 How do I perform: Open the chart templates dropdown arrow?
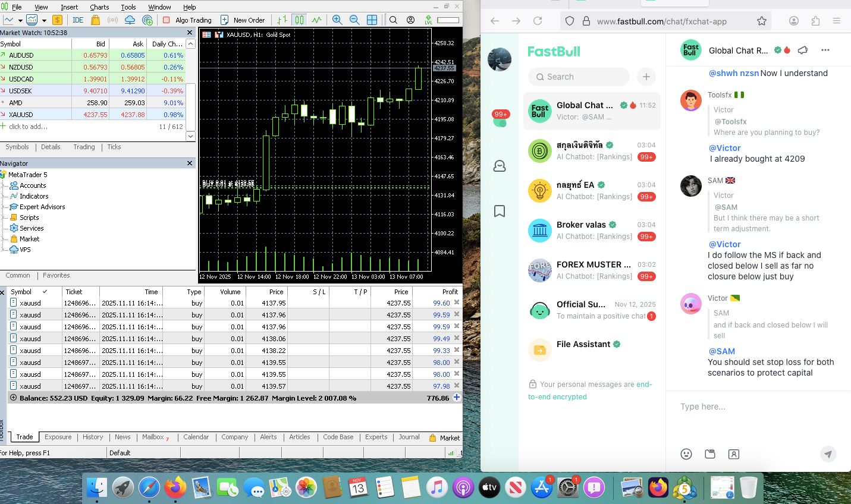[44, 20]
